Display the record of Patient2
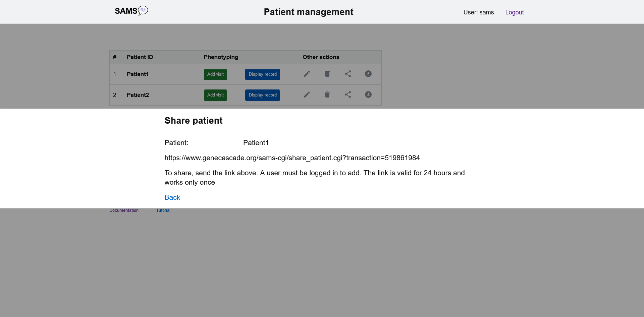Image resolution: width=644 pixels, height=317 pixels. click(x=263, y=95)
